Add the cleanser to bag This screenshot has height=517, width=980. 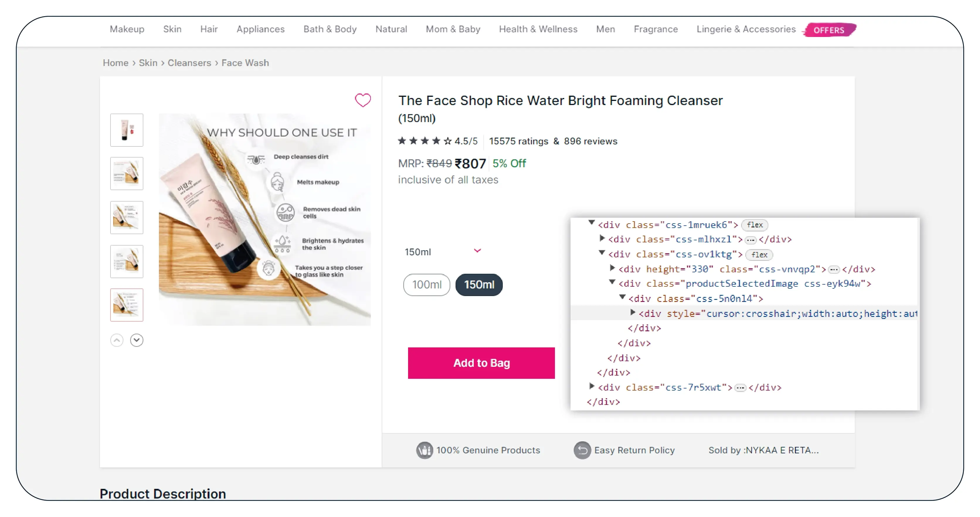coord(481,363)
